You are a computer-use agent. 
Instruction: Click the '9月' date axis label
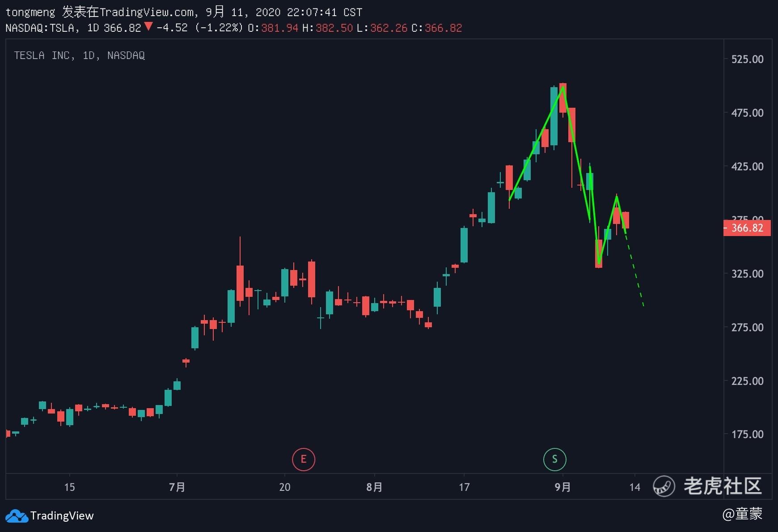pyautogui.click(x=562, y=487)
